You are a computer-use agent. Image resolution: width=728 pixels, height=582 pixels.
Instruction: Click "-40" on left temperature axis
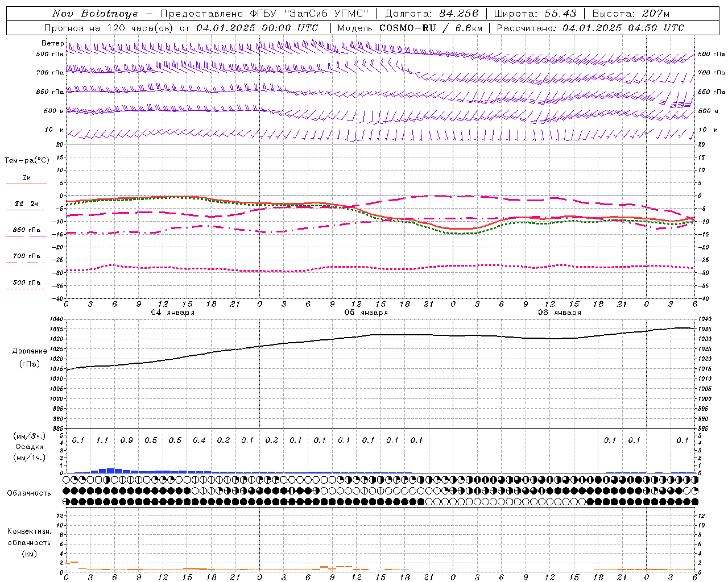tap(59, 298)
